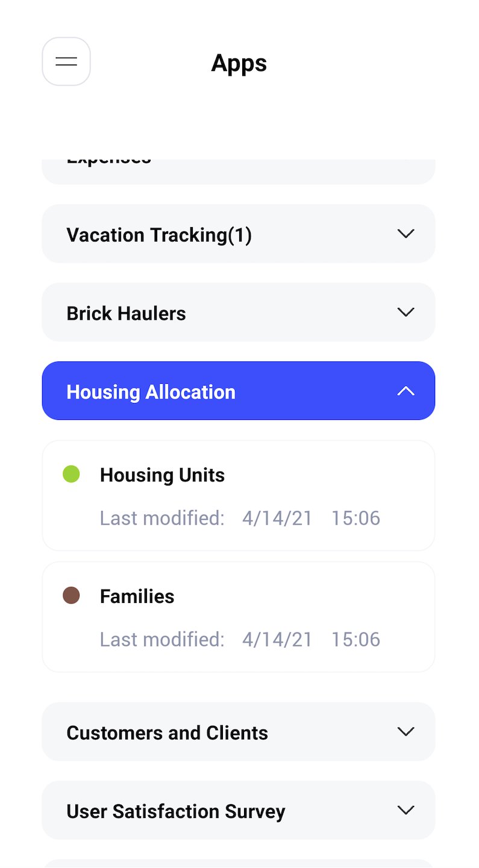Select the Brick Haulers app label
479x868 pixels.
[126, 313]
